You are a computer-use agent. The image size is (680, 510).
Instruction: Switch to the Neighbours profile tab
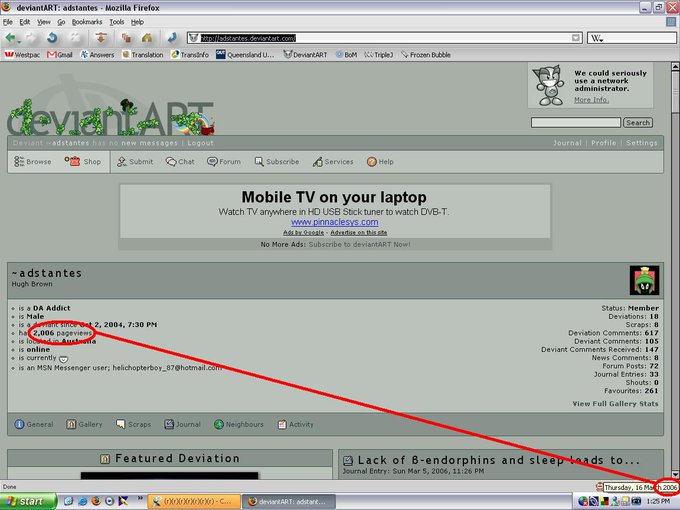[239, 424]
